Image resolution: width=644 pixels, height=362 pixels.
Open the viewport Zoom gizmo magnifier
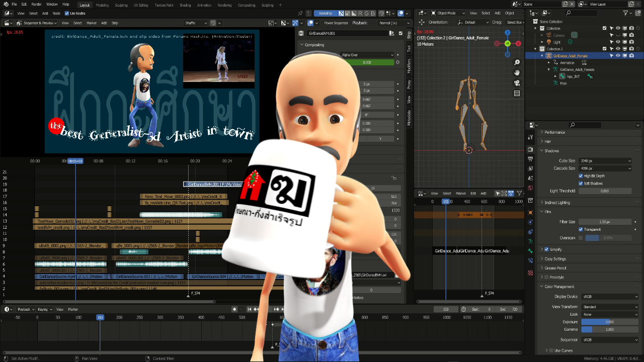click(517, 62)
